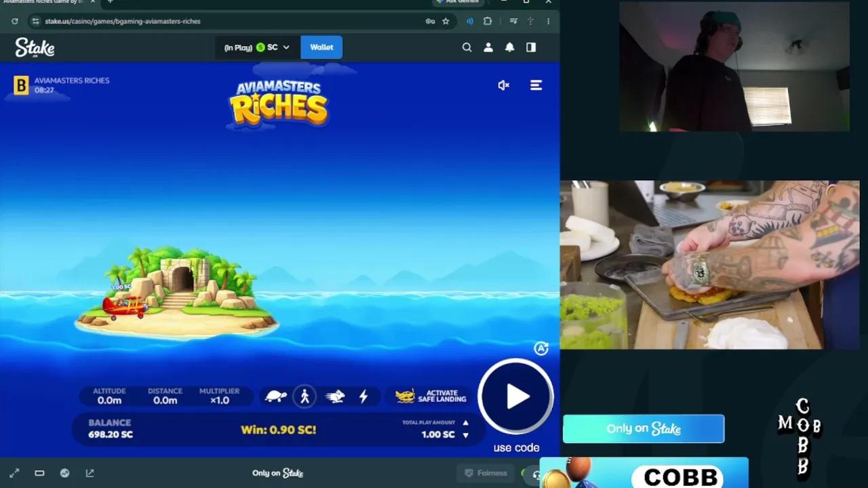Viewport: 868px width, 488px height.
Task: Enter fullscreen game mode
Action: [14, 473]
